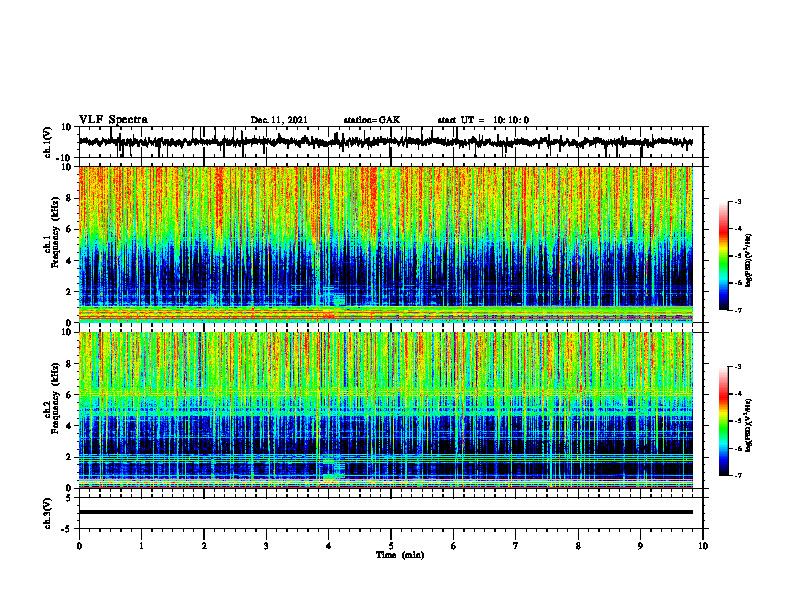Select the "start UT = 10:10:0" text
Screen dimensions: 792x612
pyautogui.click(x=483, y=120)
